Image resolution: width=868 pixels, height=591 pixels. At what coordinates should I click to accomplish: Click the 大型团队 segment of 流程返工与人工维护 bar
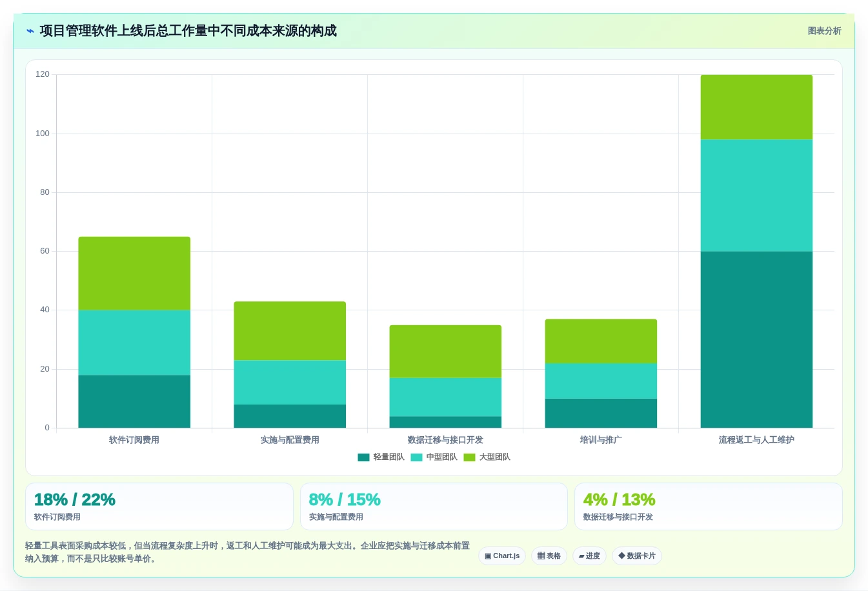pyautogui.click(x=756, y=107)
